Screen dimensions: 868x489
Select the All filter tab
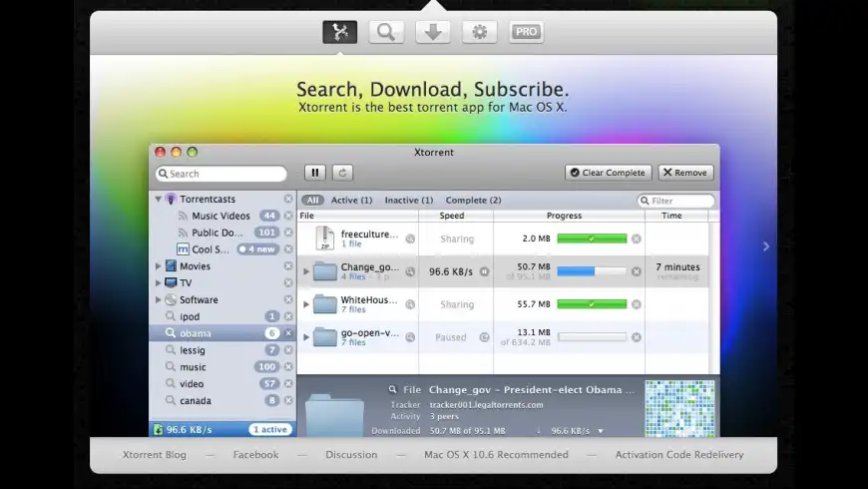[x=312, y=200]
